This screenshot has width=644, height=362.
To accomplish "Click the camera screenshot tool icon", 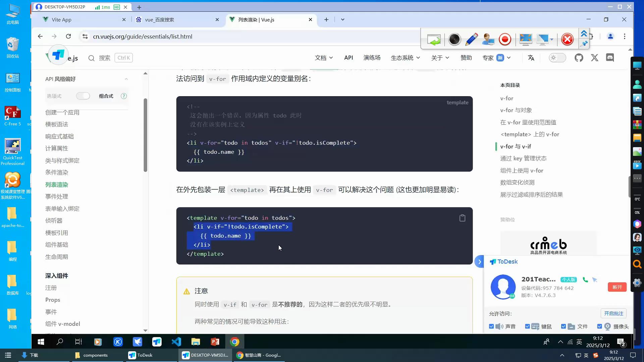I will [454, 40].
